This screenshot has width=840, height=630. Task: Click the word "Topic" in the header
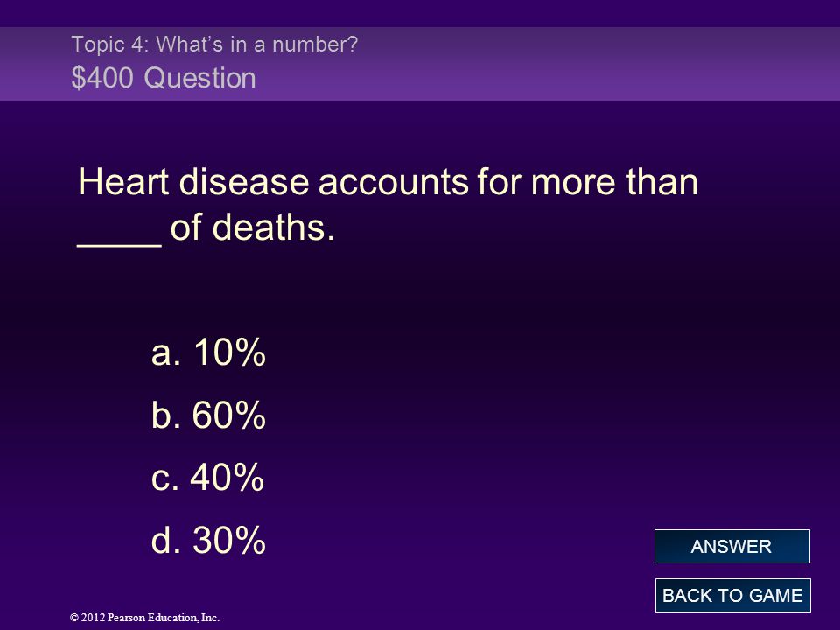click(98, 45)
